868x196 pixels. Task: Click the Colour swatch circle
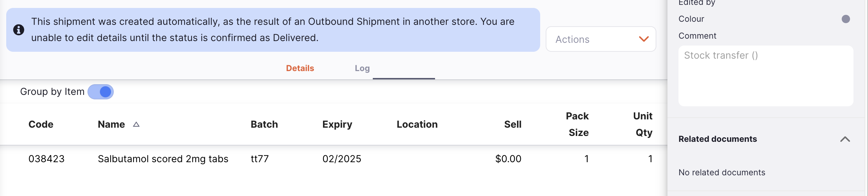pos(846,19)
